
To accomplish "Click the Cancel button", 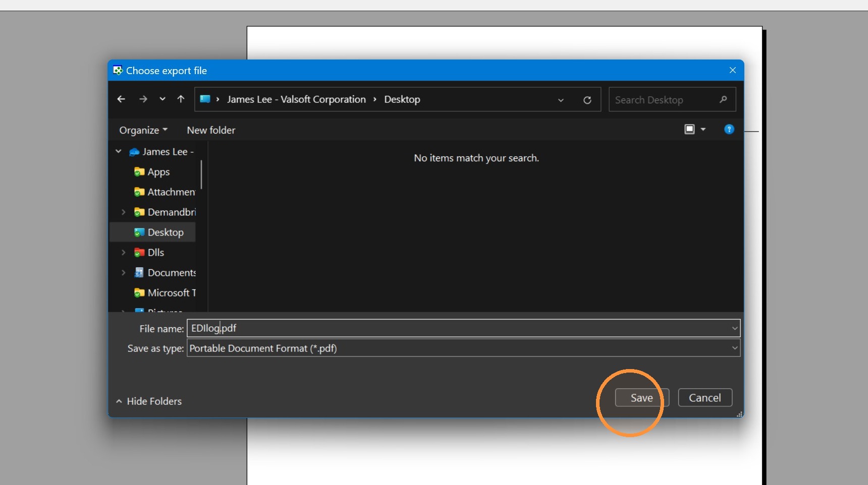I will coord(705,398).
